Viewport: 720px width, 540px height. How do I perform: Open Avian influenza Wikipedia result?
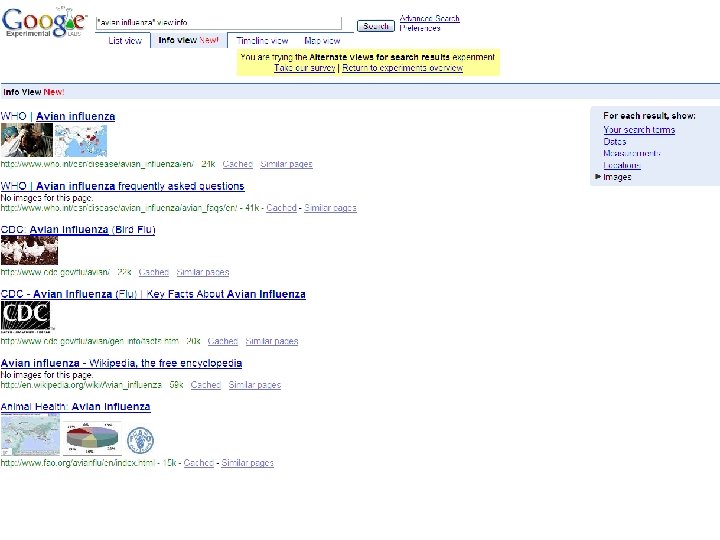click(121, 363)
